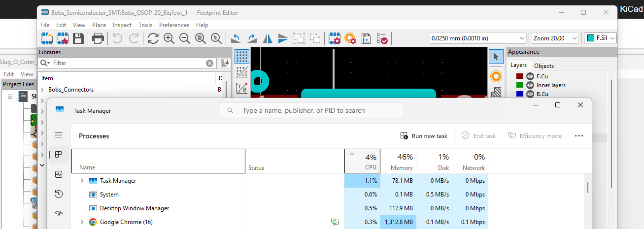This screenshot has width=644, height=229.
Task: Toggle grid overrides icon
Action: pyautogui.click(x=241, y=72)
